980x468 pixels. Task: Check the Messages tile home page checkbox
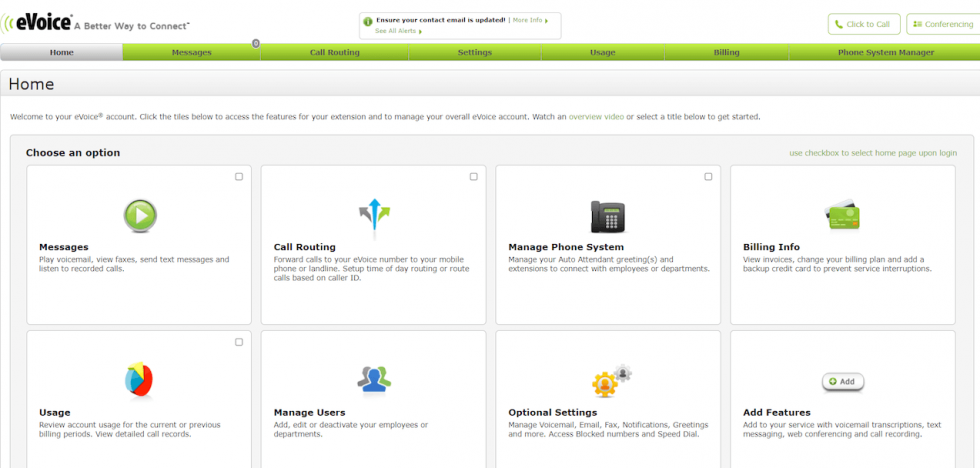coord(239,177)
